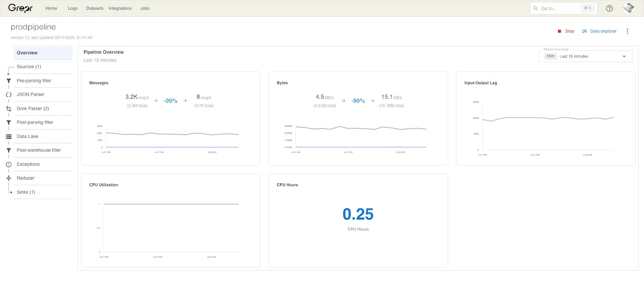Open the Reducer step
Viewport: 644px width, 284px height.
[43, 178]
